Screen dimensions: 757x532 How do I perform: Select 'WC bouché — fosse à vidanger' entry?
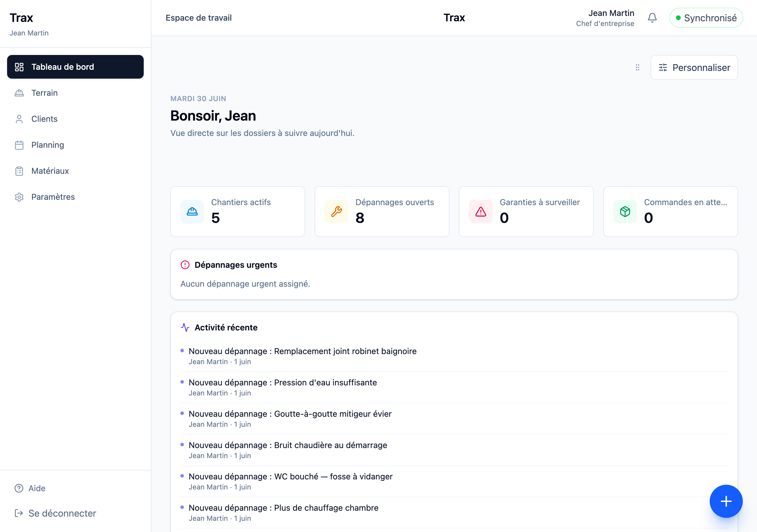point(454,481)
